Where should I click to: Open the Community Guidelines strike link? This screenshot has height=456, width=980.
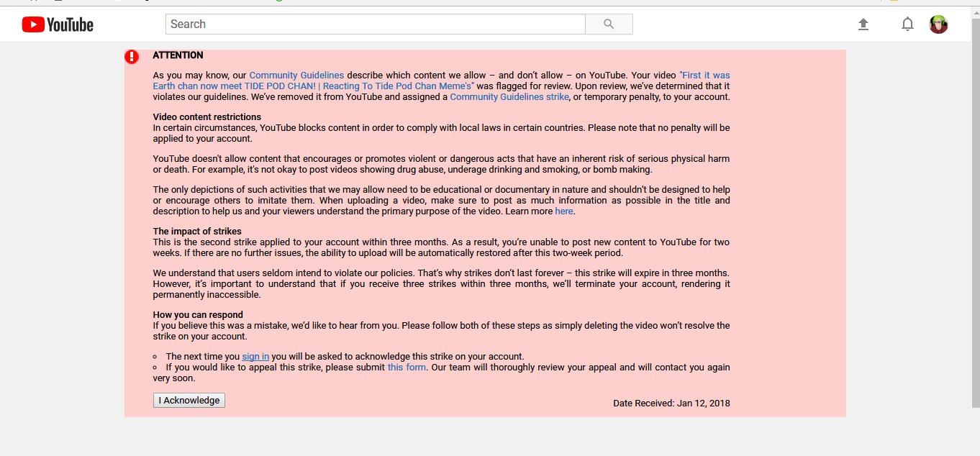coord(509,96)
